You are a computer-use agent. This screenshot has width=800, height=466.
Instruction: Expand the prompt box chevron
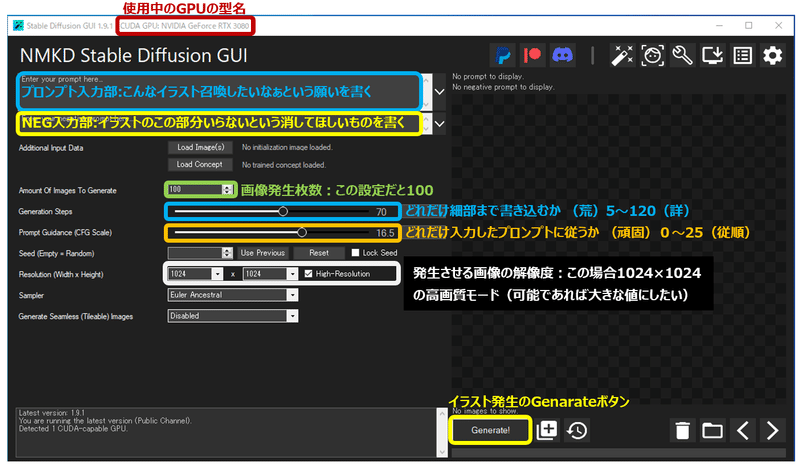[x=439, y=92]
